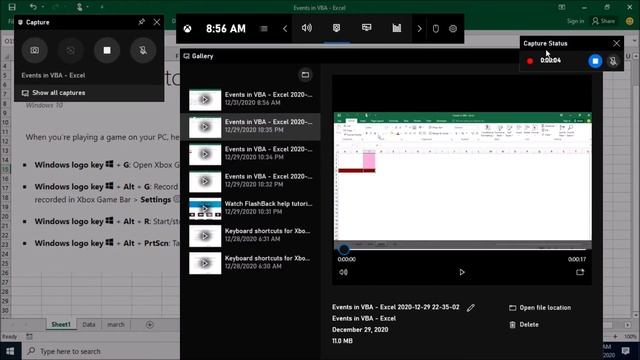The height and width of the screenshot is (360, 640).
Task: Toggle mic in Capture Status widget
Action: (x=613, y=61)
